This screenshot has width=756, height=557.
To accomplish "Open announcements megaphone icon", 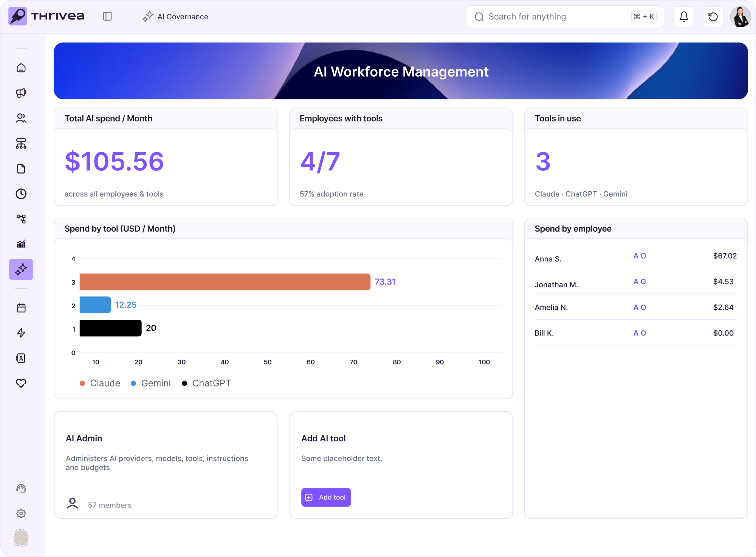I will pyautogui.click(x=21, y=93).
